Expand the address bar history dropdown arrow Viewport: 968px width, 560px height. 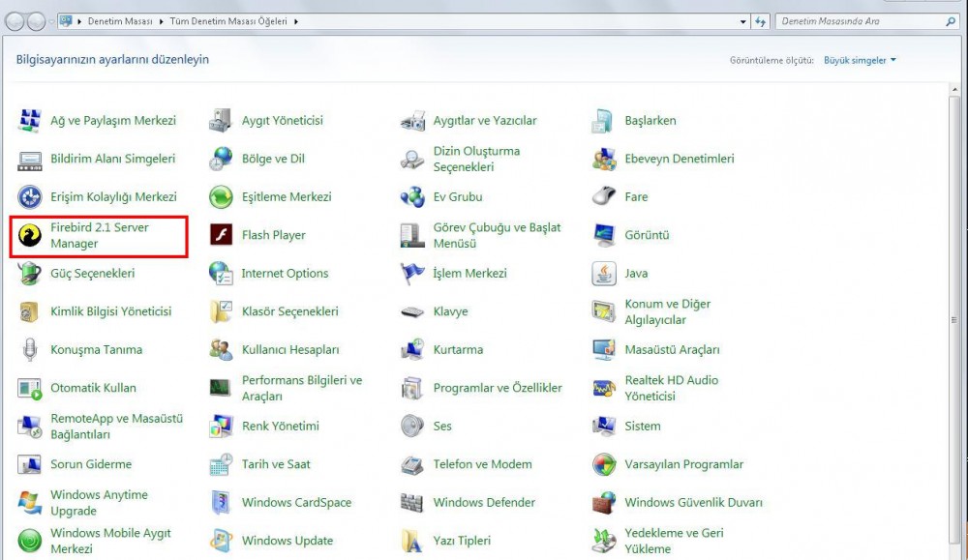pyautogui.click(x=742, y=21)
